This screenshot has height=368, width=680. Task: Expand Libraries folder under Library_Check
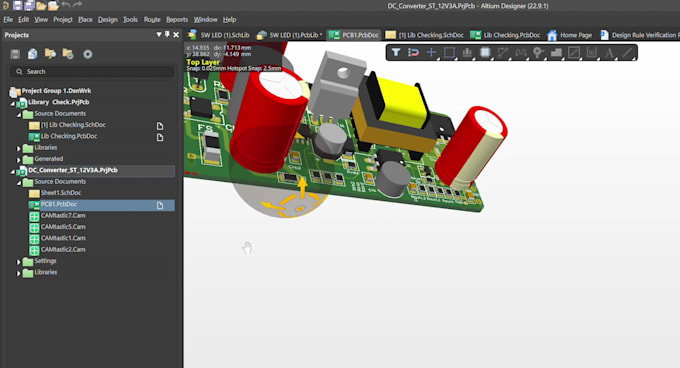pos(19,148)
